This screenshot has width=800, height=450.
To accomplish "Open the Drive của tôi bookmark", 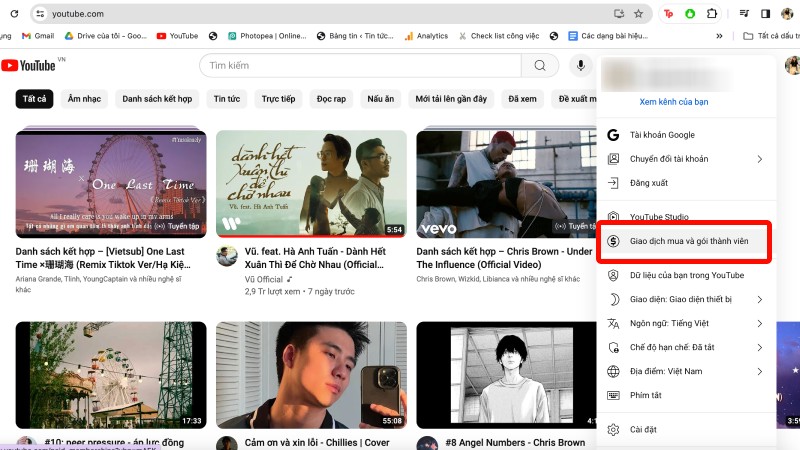I will point(106,36).
